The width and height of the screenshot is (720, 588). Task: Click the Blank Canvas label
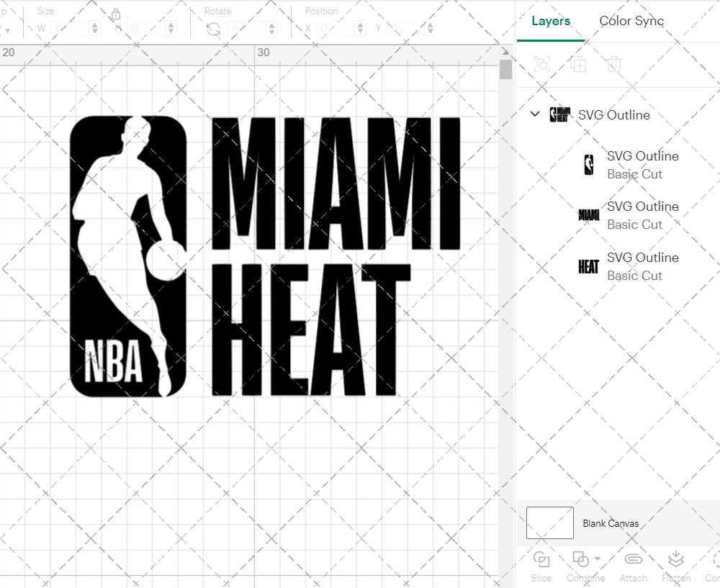tap(611, 523)
